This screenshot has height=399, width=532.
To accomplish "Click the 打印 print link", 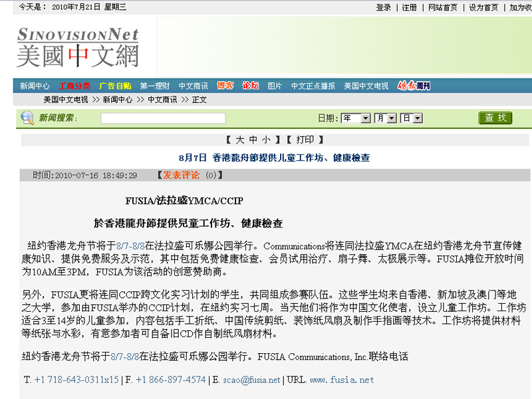I will [305, 140].
